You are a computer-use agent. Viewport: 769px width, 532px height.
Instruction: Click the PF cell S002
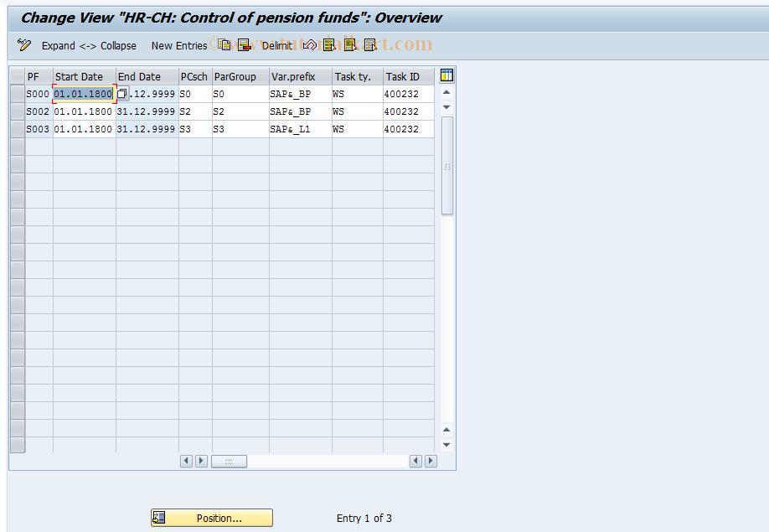pyautogui.click(x=39, y=111)
